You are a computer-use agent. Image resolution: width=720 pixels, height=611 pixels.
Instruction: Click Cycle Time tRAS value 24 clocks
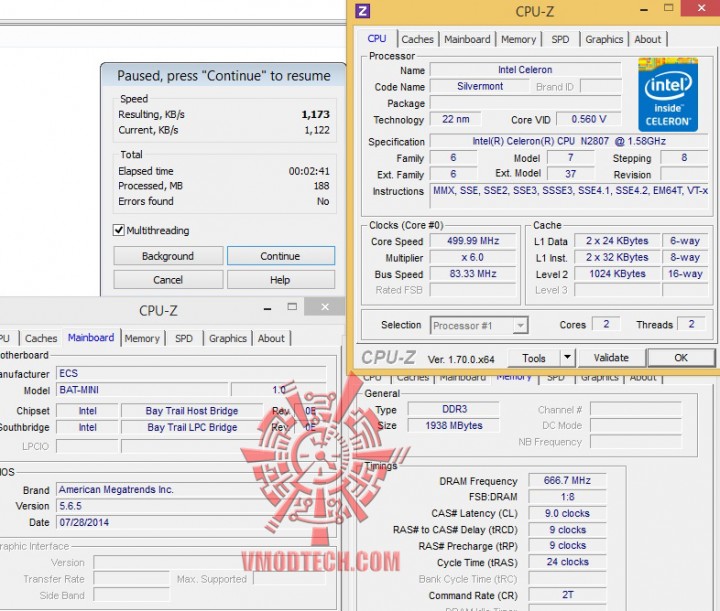[x=568, y=562]
